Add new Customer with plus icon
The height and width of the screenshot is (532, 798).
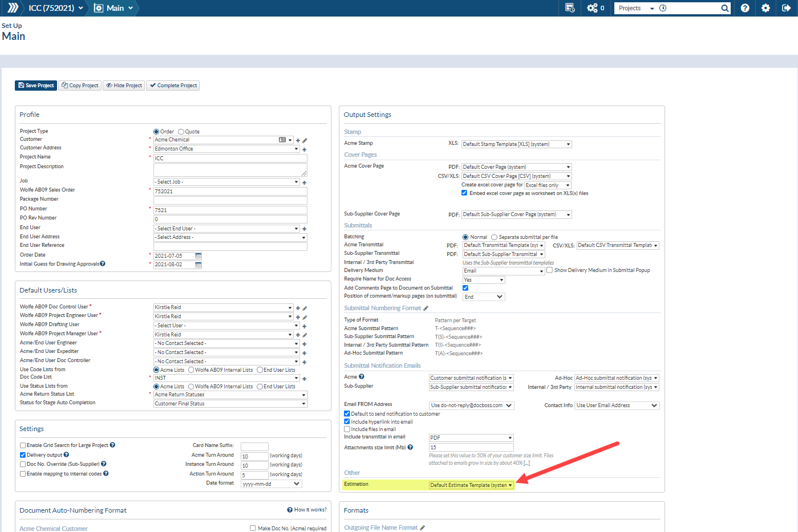298,140
